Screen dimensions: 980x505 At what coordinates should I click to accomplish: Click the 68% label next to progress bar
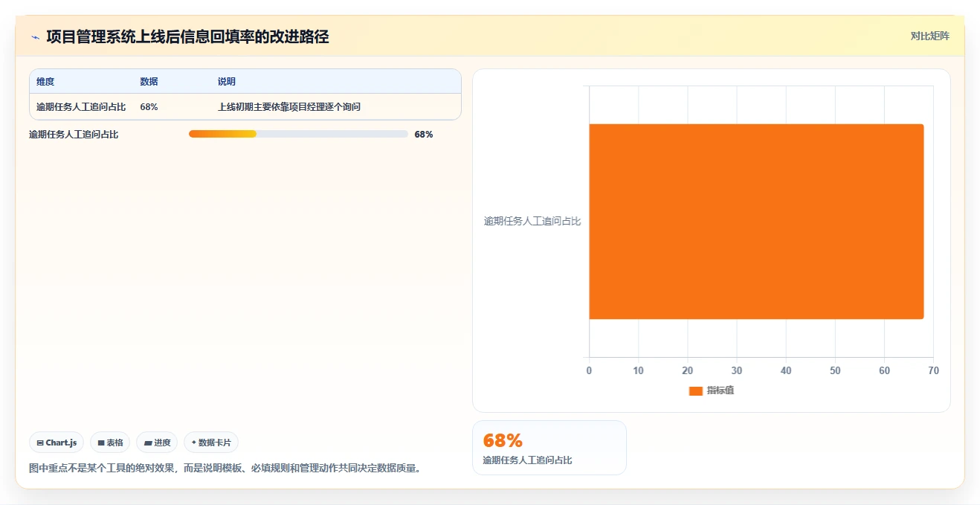[424, 135]
